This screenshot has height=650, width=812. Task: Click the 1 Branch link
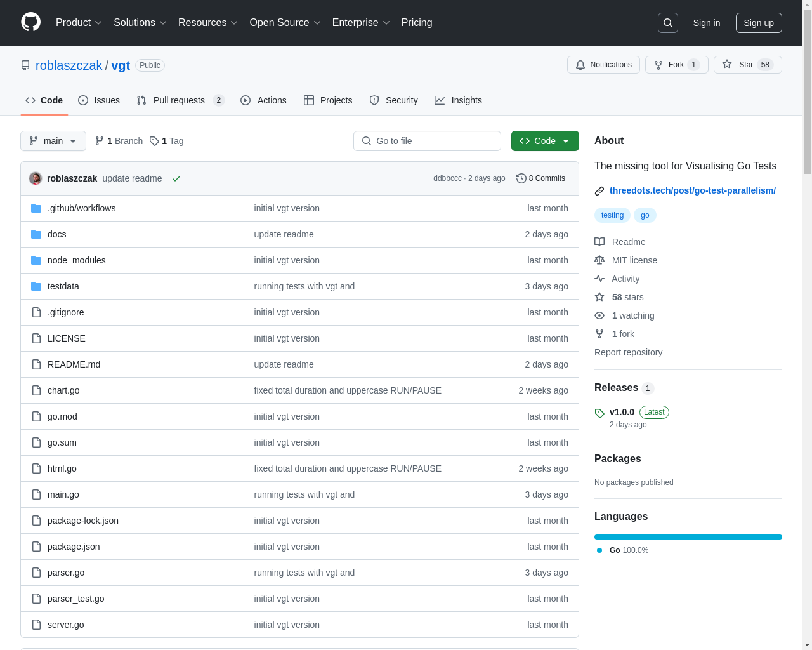coord(119,141)
